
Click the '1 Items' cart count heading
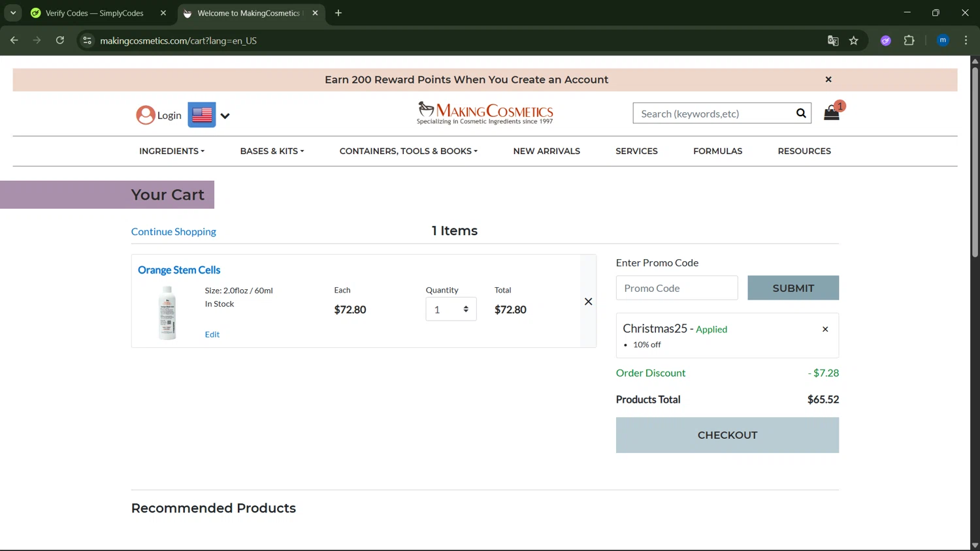[455, 231]
